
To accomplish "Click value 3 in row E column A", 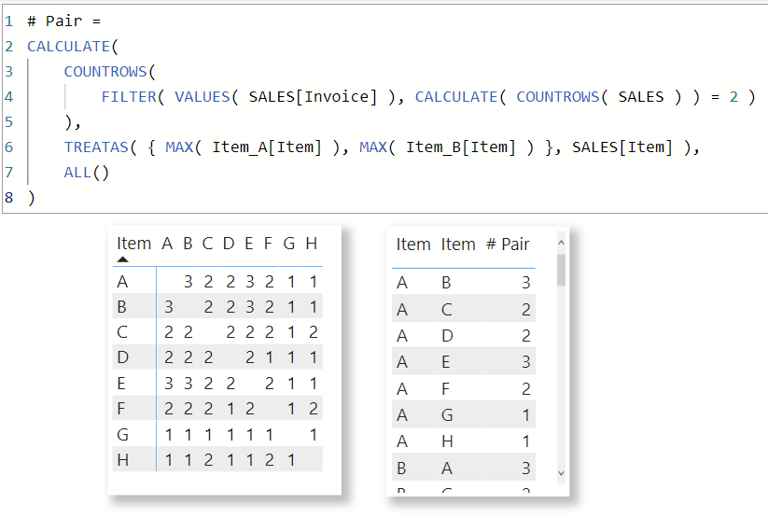I will 169,384.
